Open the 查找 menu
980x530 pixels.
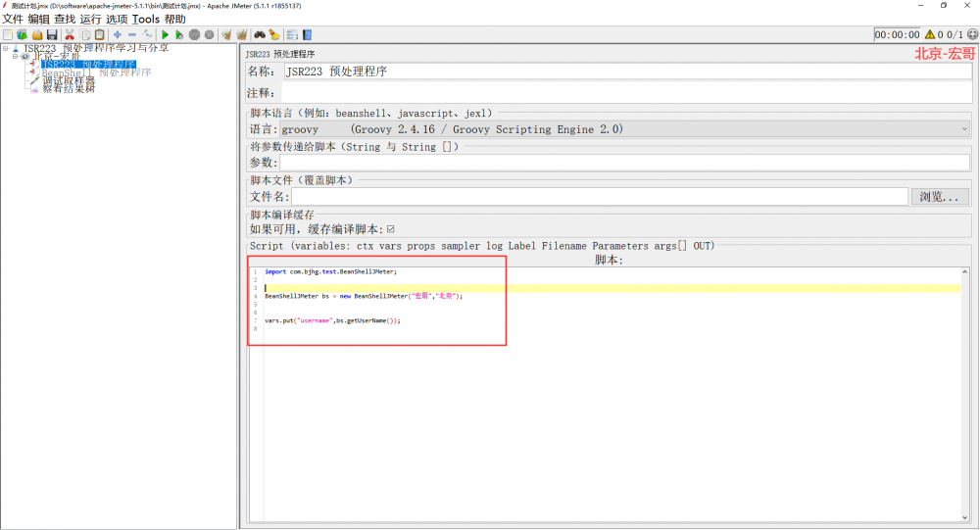click(65, 20)
